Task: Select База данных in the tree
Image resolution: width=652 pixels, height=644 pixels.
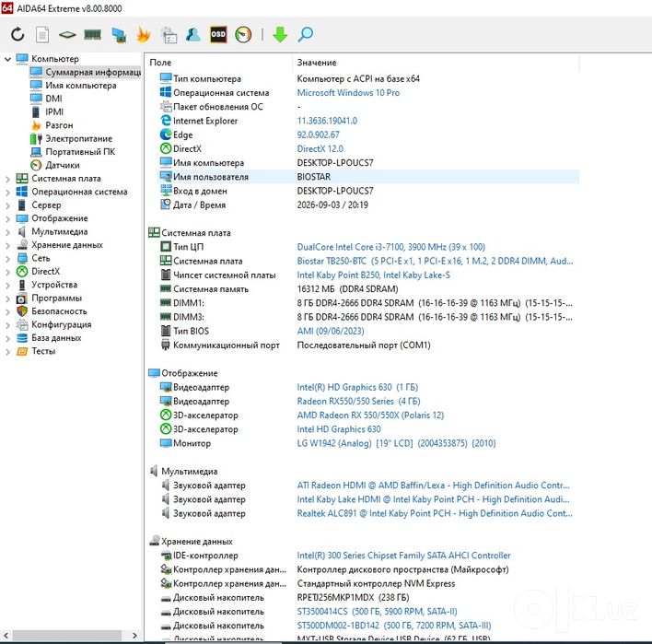Action: 49,338
